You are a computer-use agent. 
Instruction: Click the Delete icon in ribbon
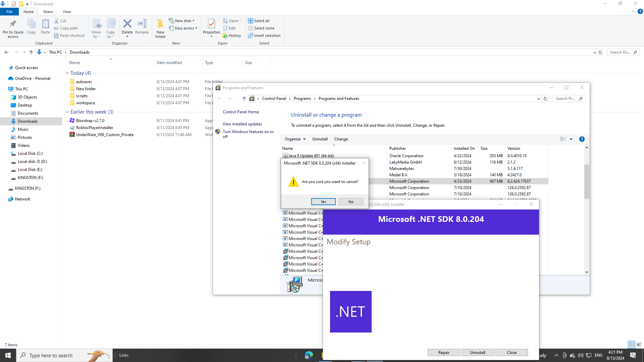click(x=127, y=24)
